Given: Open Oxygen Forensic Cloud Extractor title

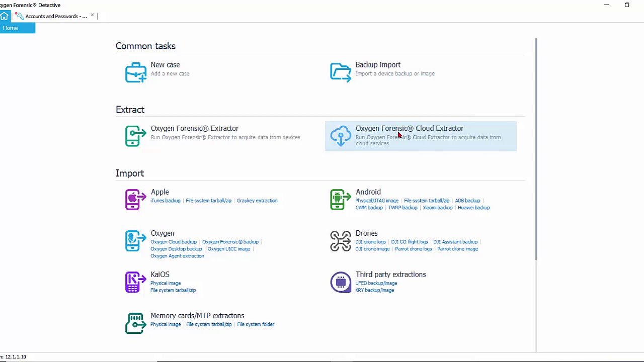Looking at the screenshot, I should click(409, 128).
